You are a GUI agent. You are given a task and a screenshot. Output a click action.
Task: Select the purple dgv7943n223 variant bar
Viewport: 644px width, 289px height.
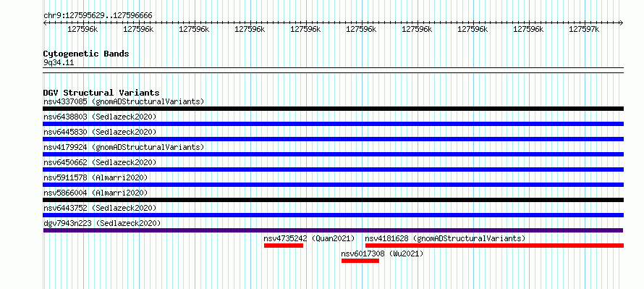click(333, 230)
